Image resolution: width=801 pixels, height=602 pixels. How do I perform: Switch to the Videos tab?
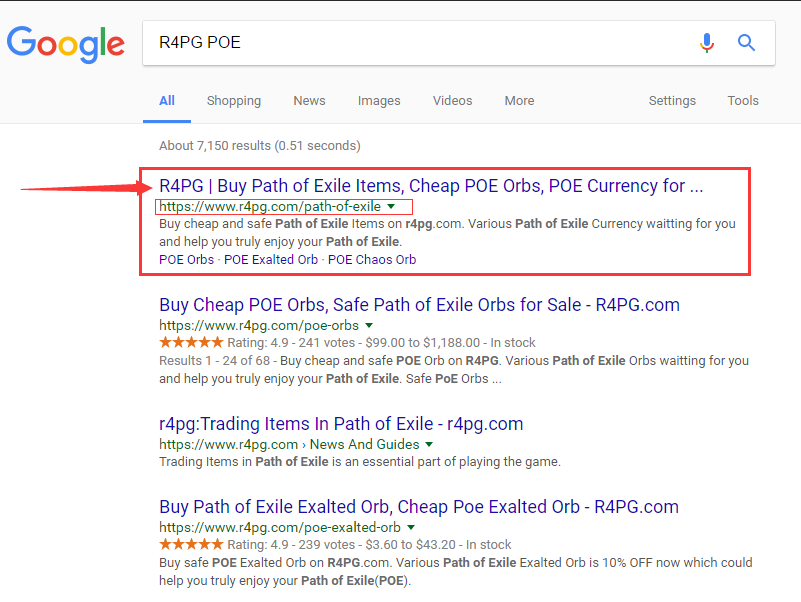pyautogui.click(x=453, y=101)
